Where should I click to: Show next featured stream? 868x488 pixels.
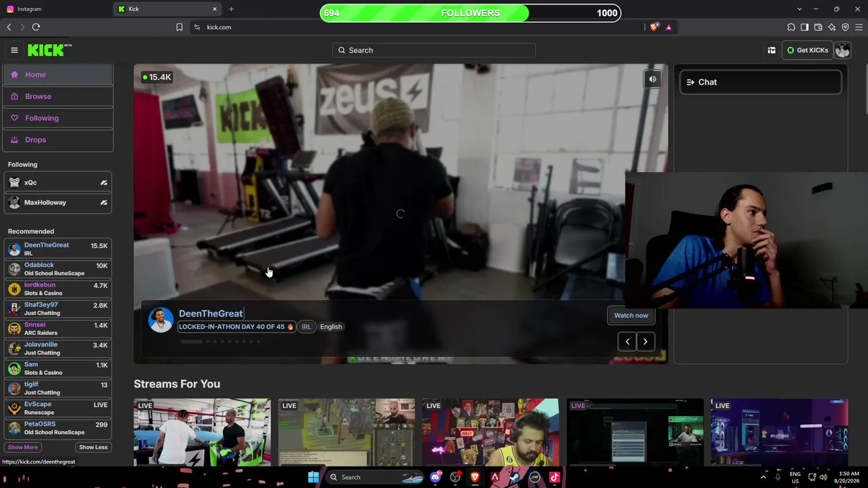tap(646, 342)
